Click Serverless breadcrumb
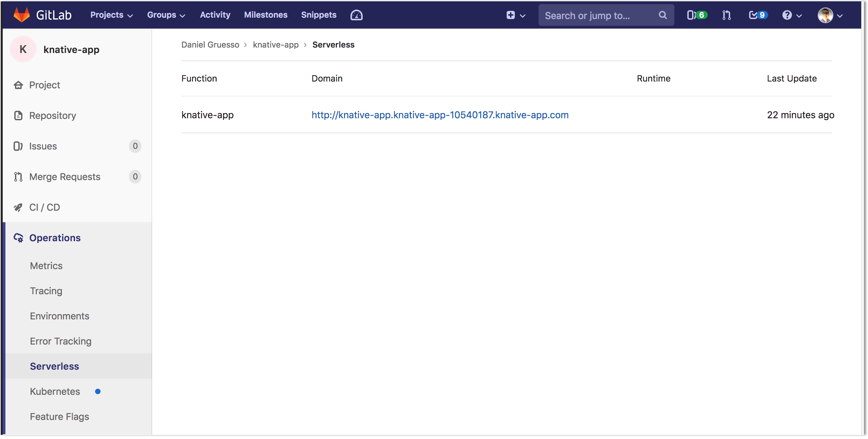Screen dimensions: 868x439 (333, 45)
